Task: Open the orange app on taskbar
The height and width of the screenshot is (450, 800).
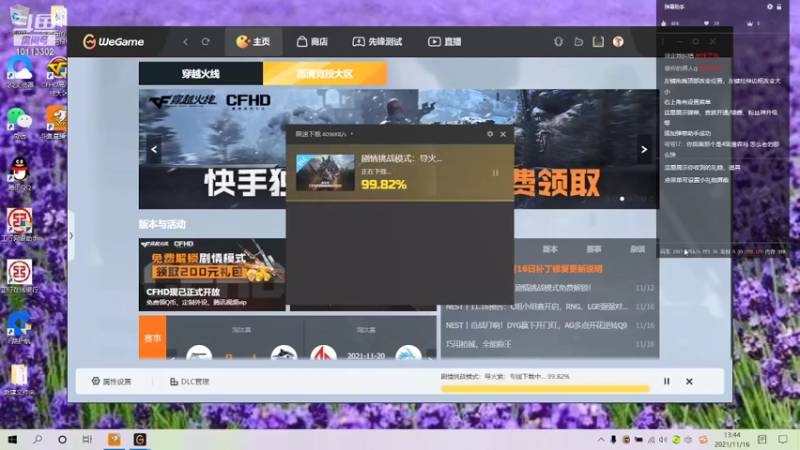Action: pyautogui.click(x=114, y=439)
